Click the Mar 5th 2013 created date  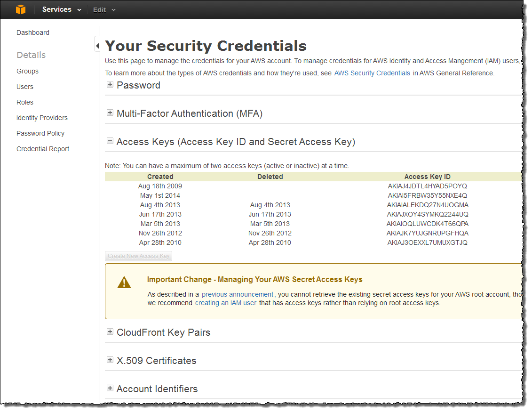pos(160,224)
